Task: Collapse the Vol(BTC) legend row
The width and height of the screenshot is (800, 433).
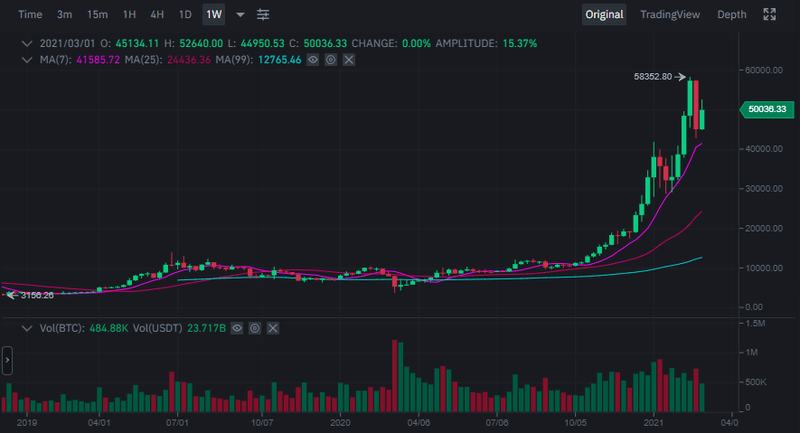Action: click(x=28, y=328)
